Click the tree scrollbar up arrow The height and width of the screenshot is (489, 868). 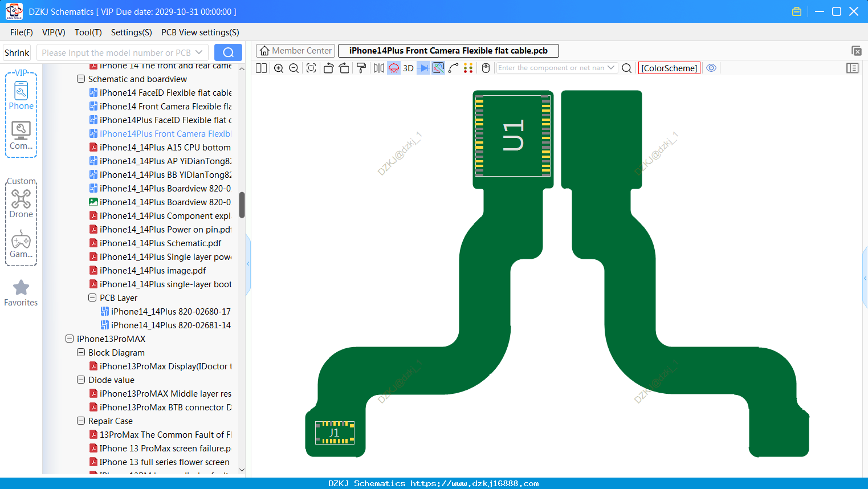[242, 68]
